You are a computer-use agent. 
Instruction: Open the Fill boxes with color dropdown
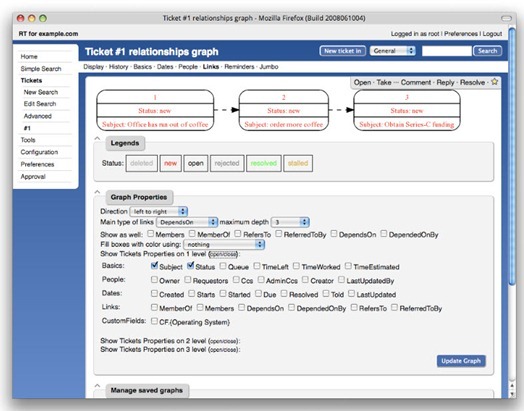[224, 244]
